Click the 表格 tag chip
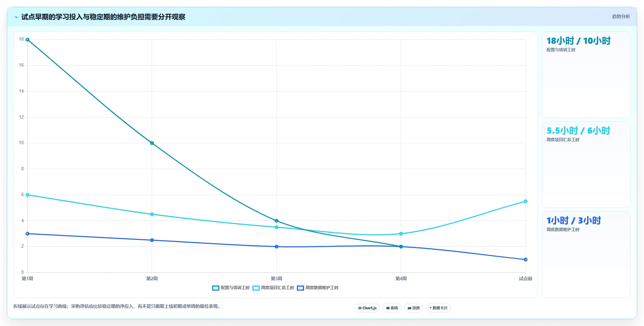This screenshot has height=326, width=644. [x=392, y=308]
